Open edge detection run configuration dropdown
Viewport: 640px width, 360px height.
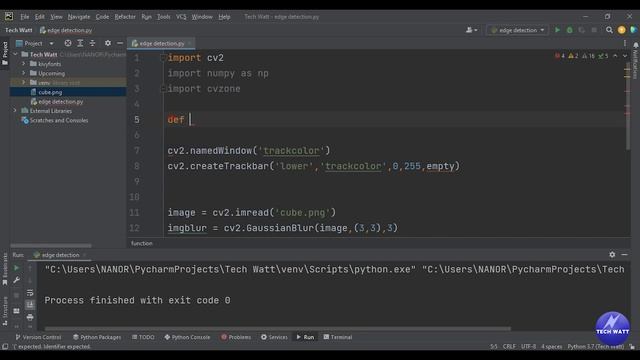518,30
